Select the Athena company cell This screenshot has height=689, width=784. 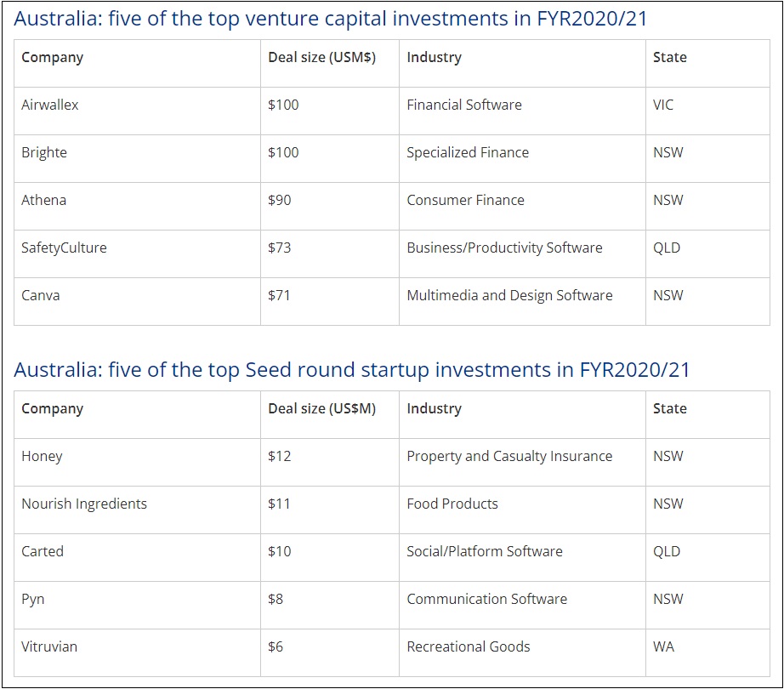click(x=44, y=201)
